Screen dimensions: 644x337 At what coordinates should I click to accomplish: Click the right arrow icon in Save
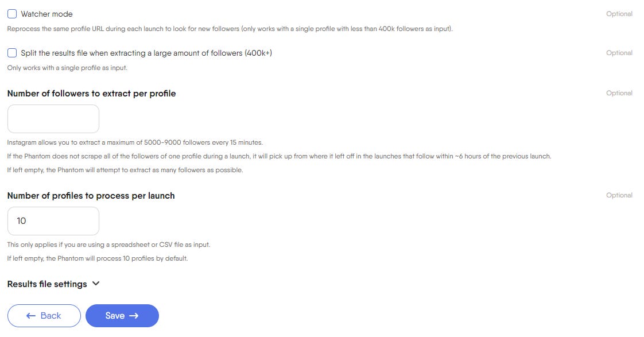[134, 316]
